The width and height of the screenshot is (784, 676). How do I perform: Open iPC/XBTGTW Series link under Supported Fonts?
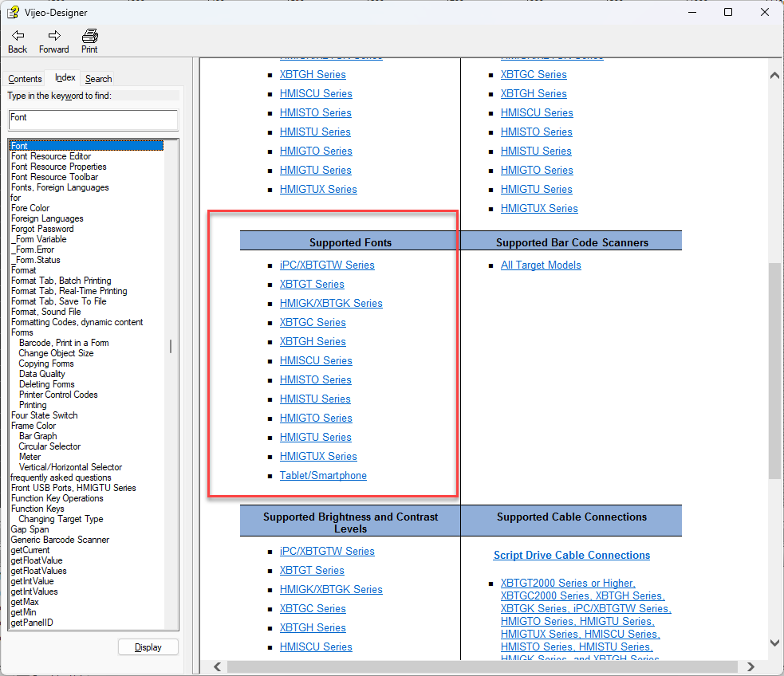pyautogui.click(x=327, y=265)
